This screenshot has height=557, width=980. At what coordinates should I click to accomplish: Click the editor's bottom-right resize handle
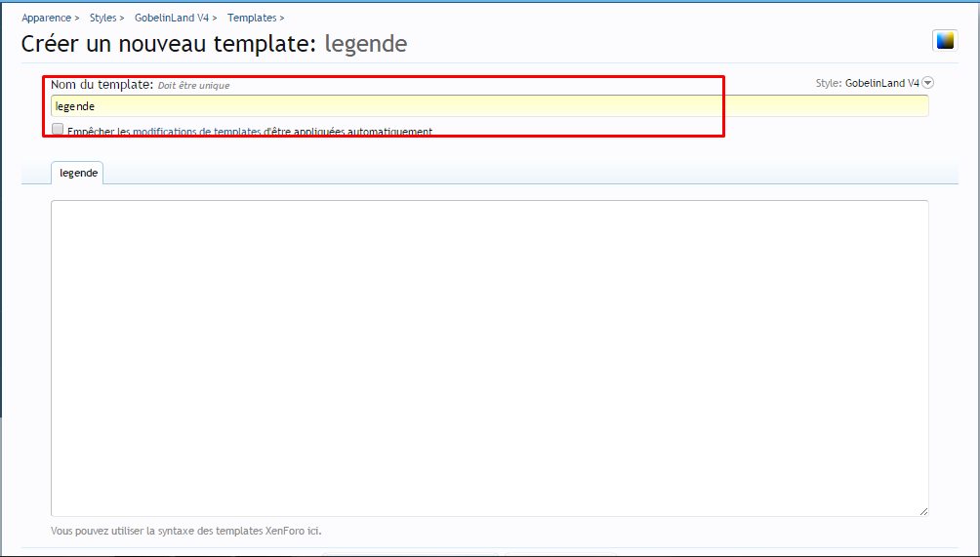pyautogui.click(x=922, y=510)
